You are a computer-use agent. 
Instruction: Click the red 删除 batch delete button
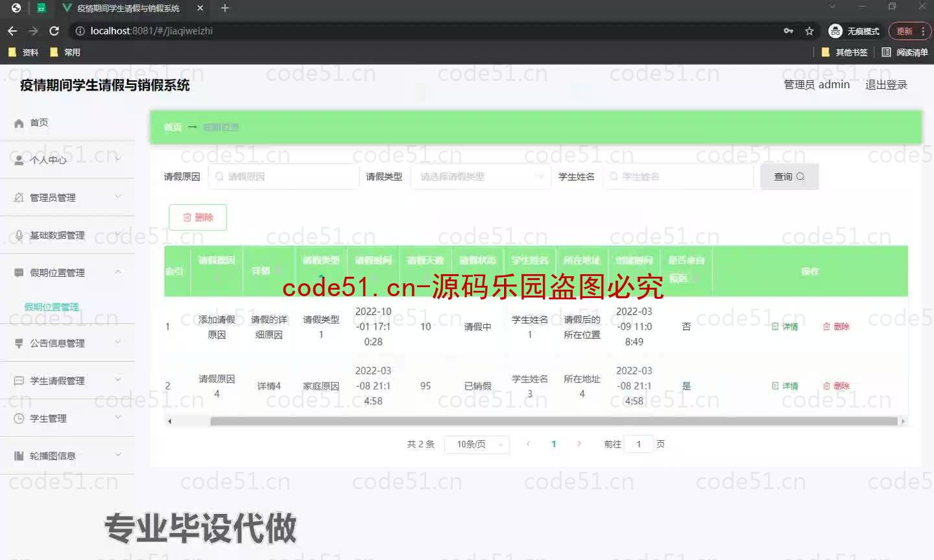(x=198, y=217)
